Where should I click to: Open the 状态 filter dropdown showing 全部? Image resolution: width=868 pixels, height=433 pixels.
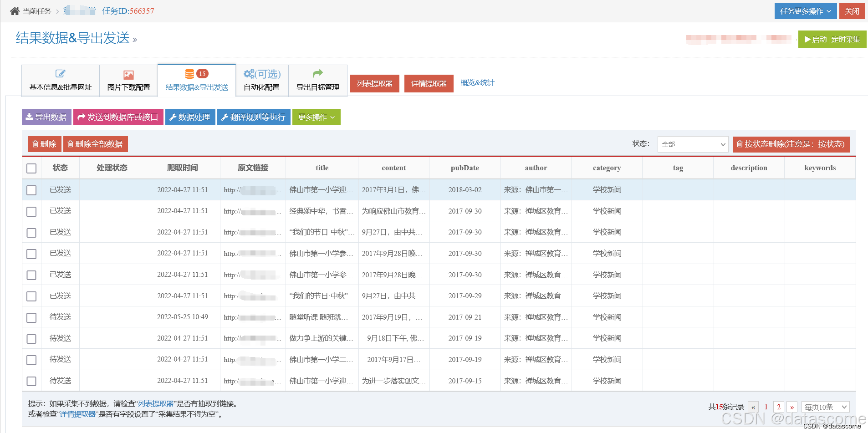[x=693, y=144]
